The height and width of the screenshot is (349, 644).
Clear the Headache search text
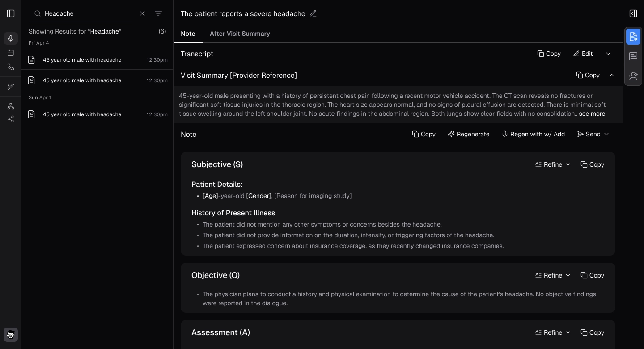click(x=142, y=13)
